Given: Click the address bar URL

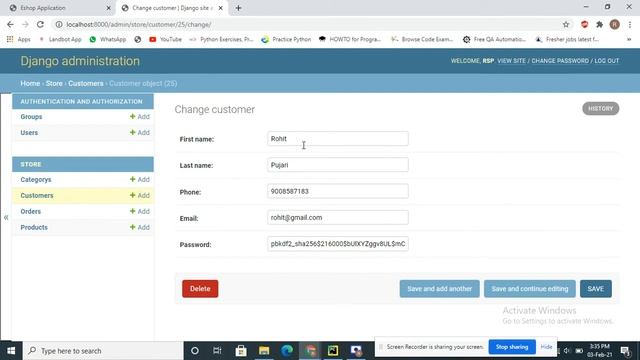Looking at the screenshot, I should (x=139, y=24).
